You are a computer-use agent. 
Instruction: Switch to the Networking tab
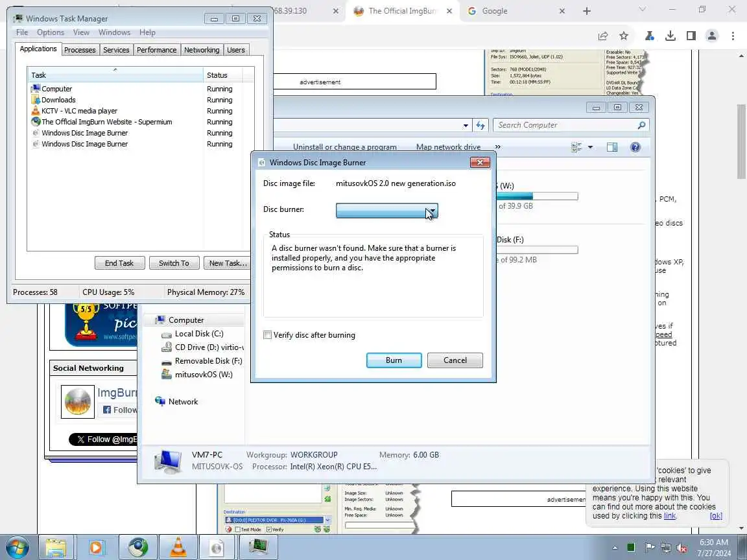coord(202,50)
